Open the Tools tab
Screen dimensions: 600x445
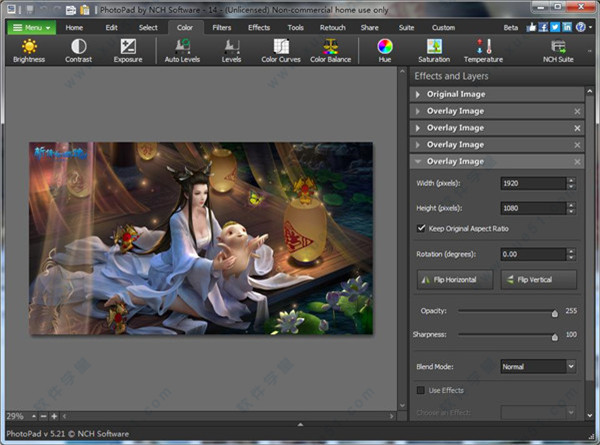coord(296,28)
